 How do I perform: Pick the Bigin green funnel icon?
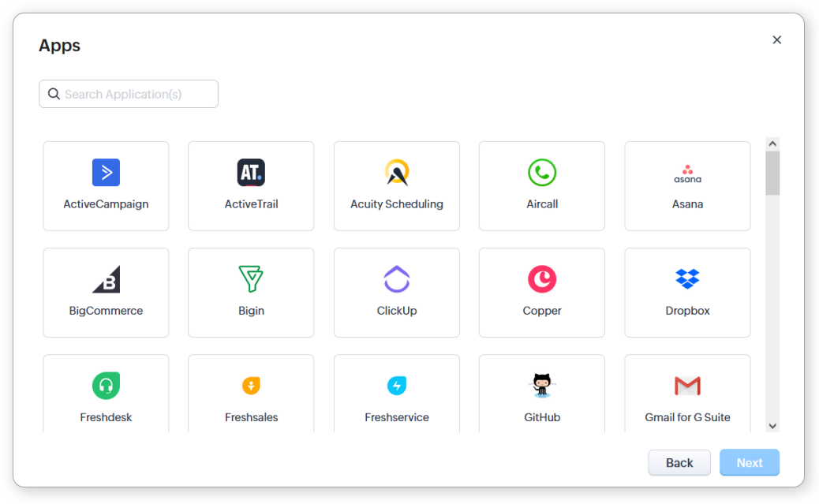251,279
